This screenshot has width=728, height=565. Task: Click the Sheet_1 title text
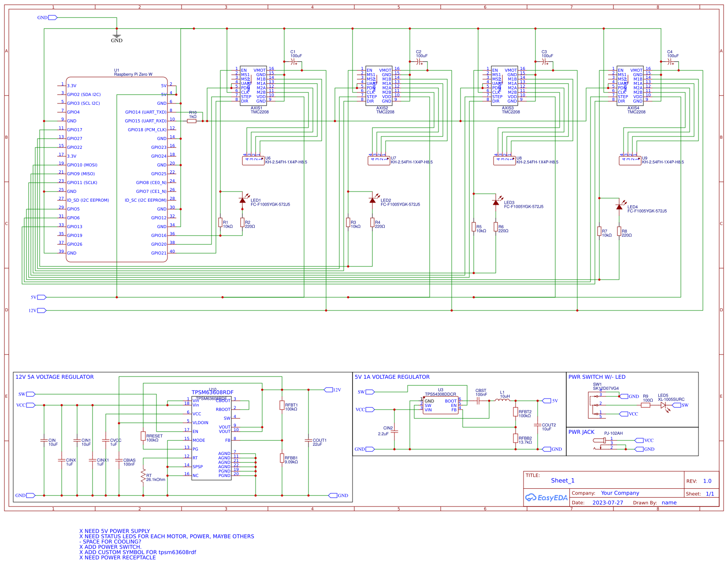tap(563, 480)
